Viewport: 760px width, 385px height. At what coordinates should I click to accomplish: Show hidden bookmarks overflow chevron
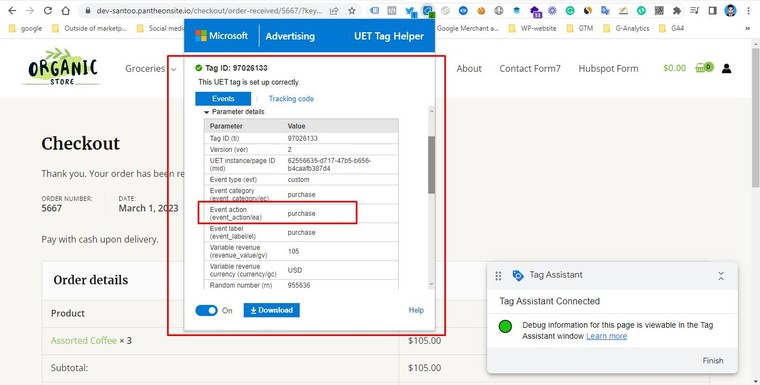[x=747, y=29]
